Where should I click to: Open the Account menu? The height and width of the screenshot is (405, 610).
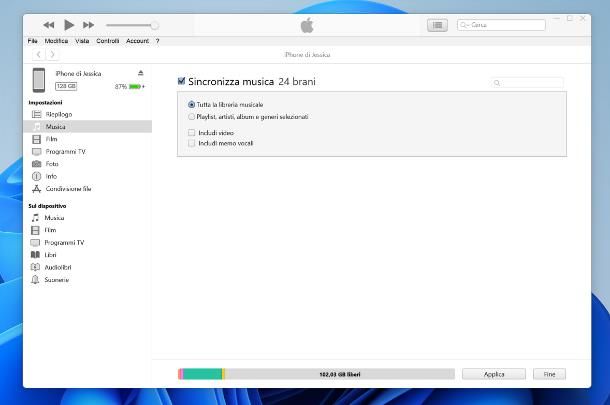pos(137,41)
